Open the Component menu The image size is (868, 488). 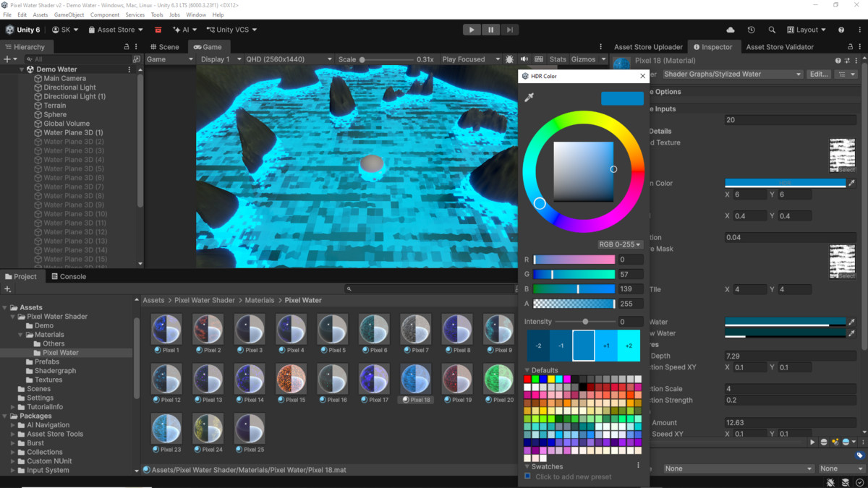[x=105, y=14]
